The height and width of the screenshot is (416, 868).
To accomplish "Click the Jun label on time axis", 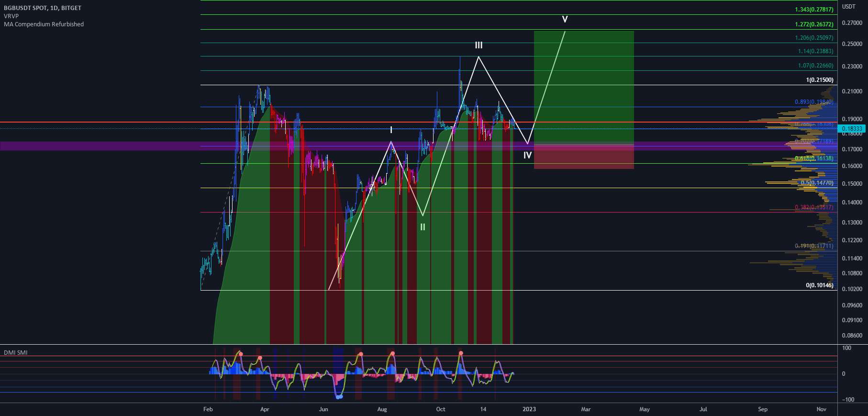I will (323, 409).
